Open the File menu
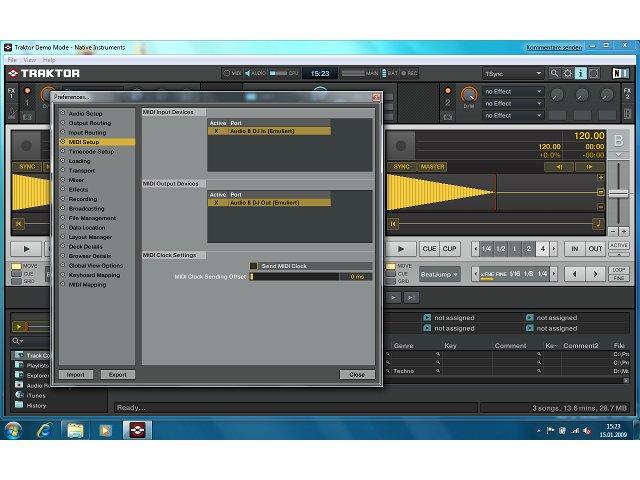 [12, 60]
